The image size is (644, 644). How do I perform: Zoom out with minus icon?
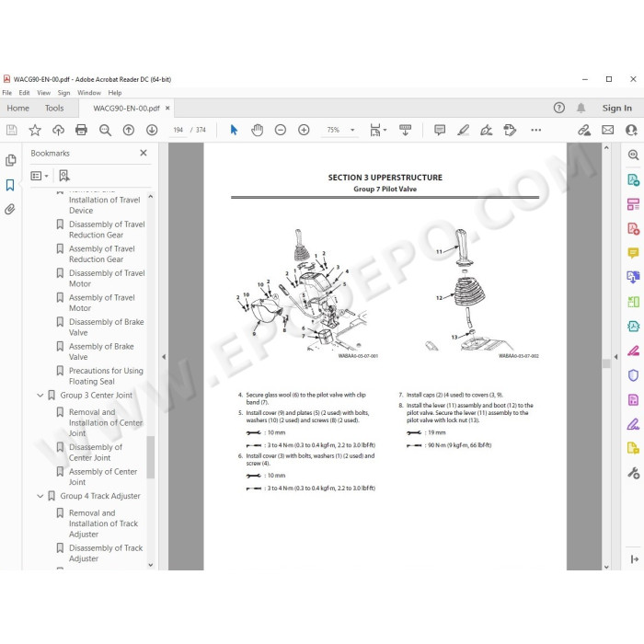tap(281, 131)
